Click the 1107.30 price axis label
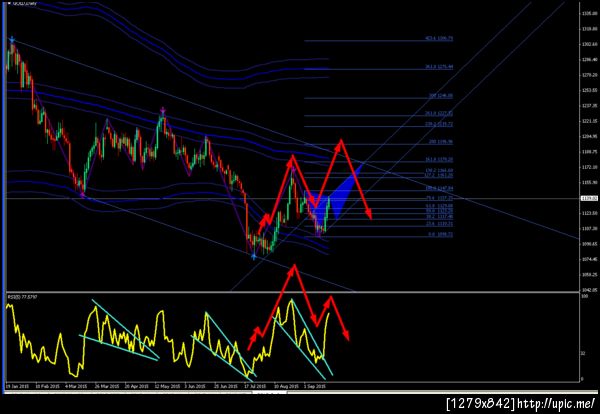Image resolution: width=600 pixels, height=414 pixels. click(x=590, y=229)
